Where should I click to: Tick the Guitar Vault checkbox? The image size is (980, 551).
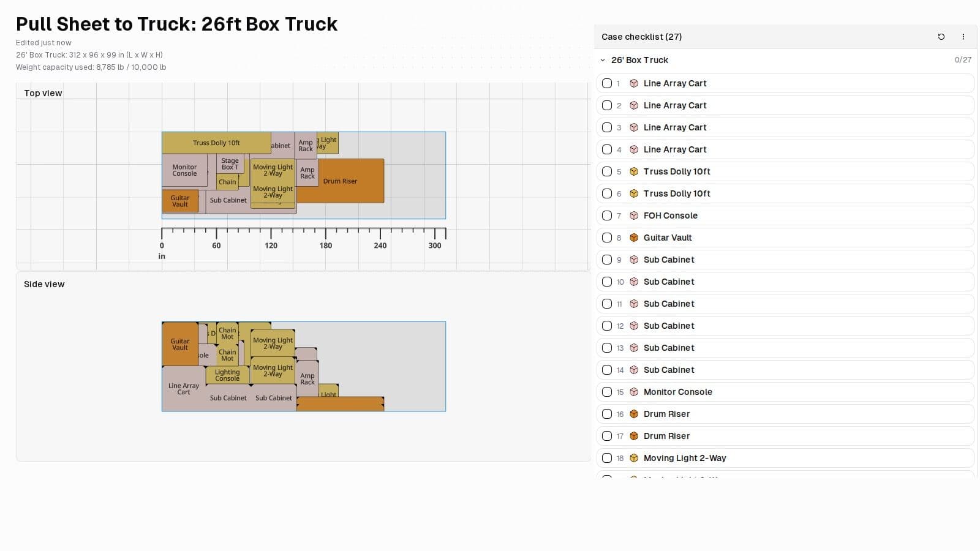pos(607,238)
